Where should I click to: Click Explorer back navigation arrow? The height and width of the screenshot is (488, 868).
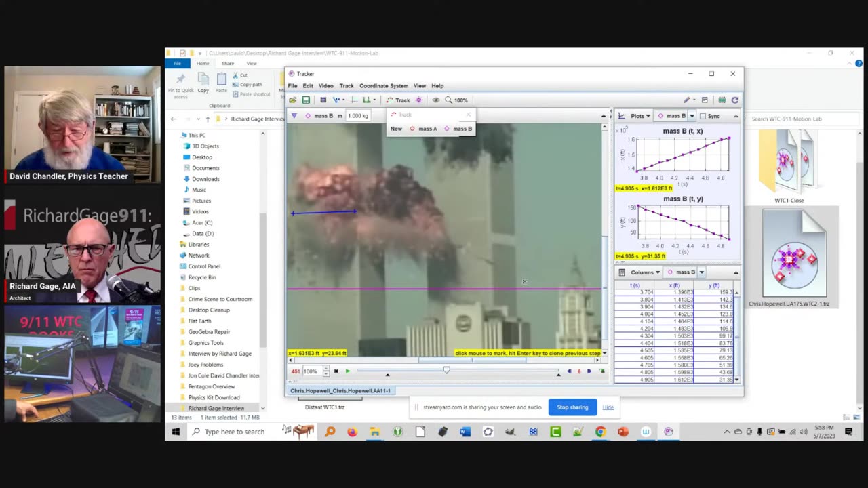[174, 119]
